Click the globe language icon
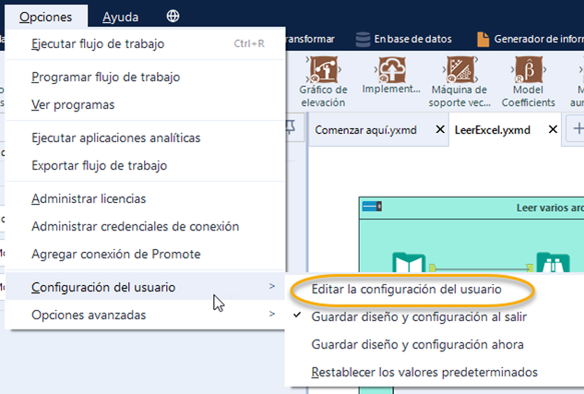 [173, 16]
